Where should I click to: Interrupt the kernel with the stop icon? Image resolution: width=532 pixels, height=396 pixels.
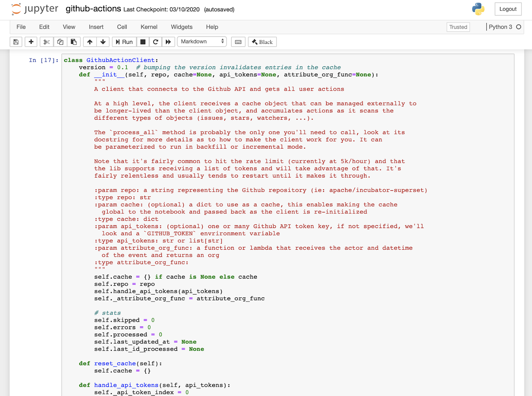[x=143, y=42]
